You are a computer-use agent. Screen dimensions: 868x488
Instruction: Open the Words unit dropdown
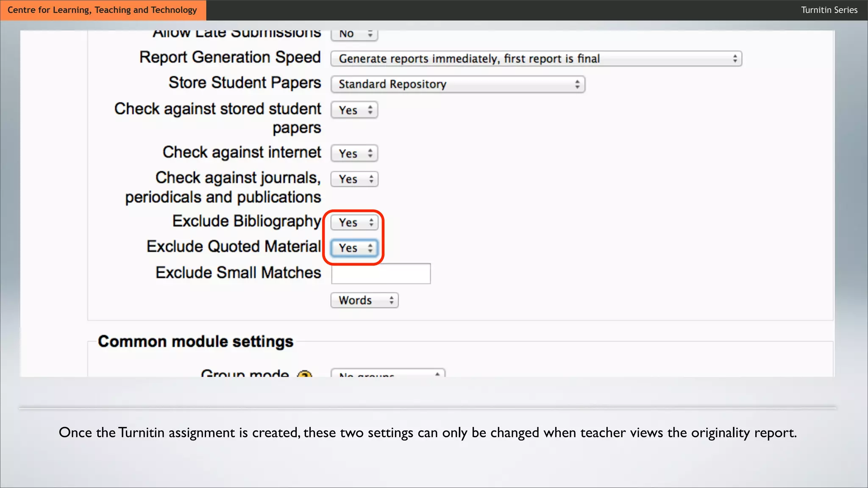(364, 300)
